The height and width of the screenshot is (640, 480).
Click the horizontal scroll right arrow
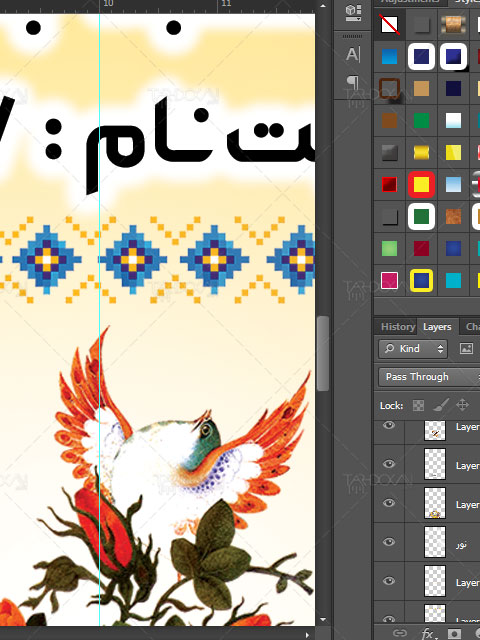point(308,635)
